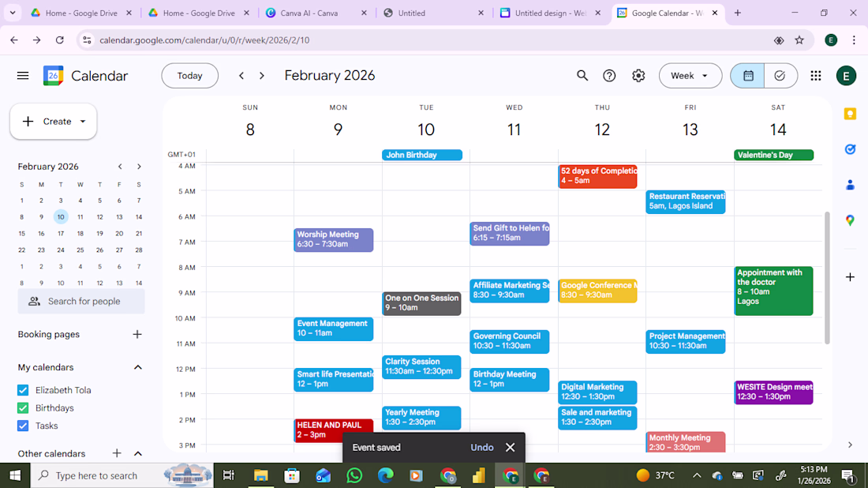Click the calendar vertical scrollbar
This screenshot has width=868, height=488.
827,277
